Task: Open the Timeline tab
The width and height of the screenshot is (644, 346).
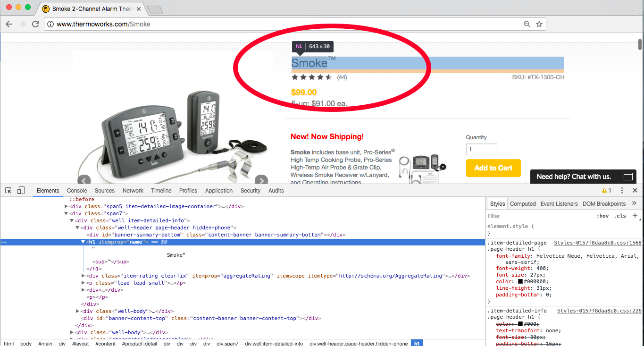Action: [x=161, y=191]
